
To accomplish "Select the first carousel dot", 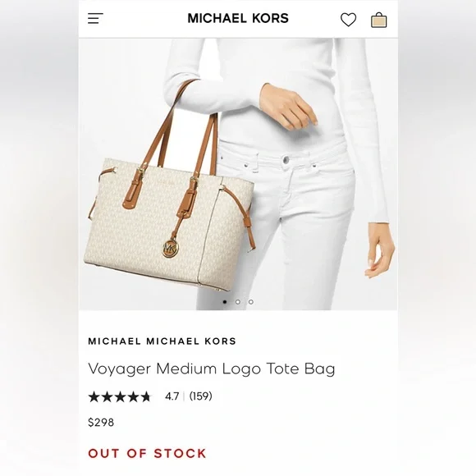I will [225, 302].
